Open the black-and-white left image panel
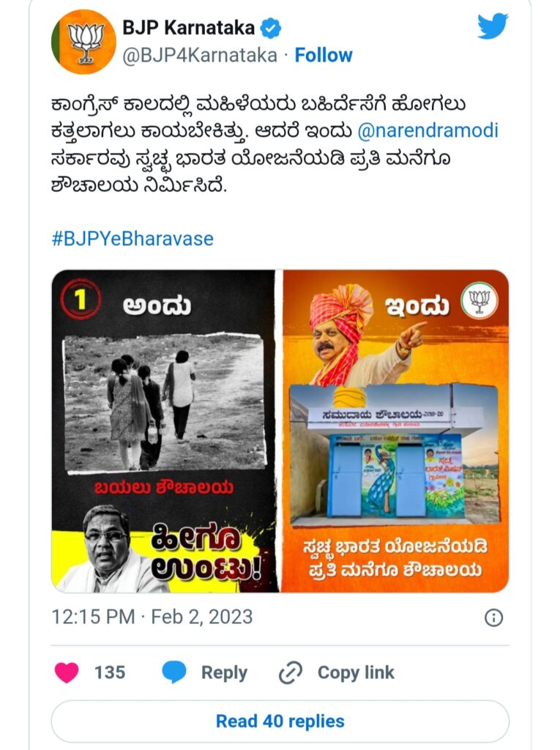This screenshot has width=560, height=750. 163,431
